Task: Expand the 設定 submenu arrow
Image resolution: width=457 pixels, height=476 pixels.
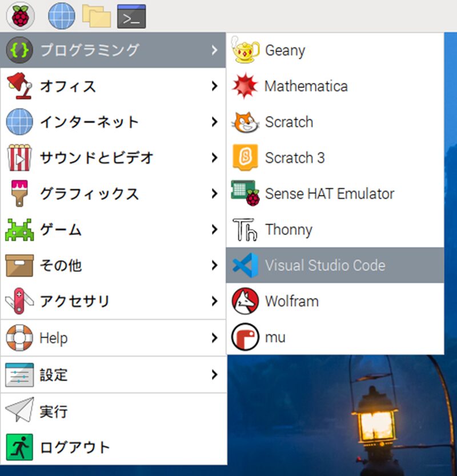Action: pos(215,375)
